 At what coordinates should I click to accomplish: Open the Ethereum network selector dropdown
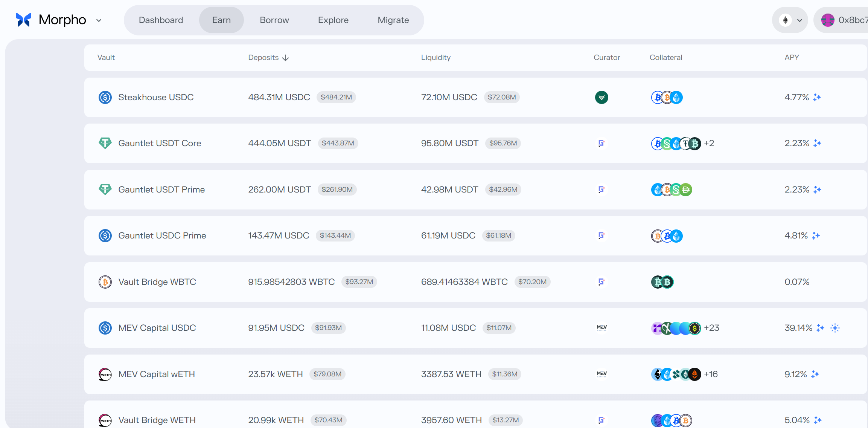pos(790,20)
